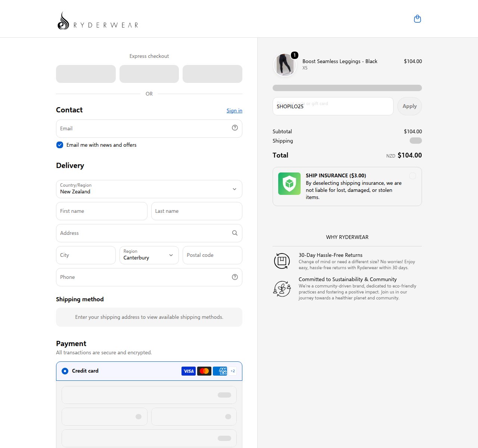Uncheck Email me with news and offers

coord(60,145)
